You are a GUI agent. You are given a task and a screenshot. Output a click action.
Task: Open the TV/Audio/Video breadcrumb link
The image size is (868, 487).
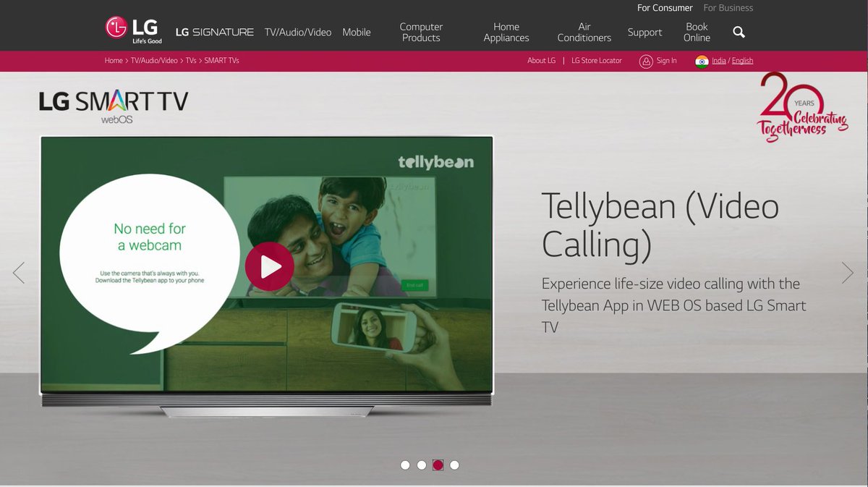(x=154, y=61)
